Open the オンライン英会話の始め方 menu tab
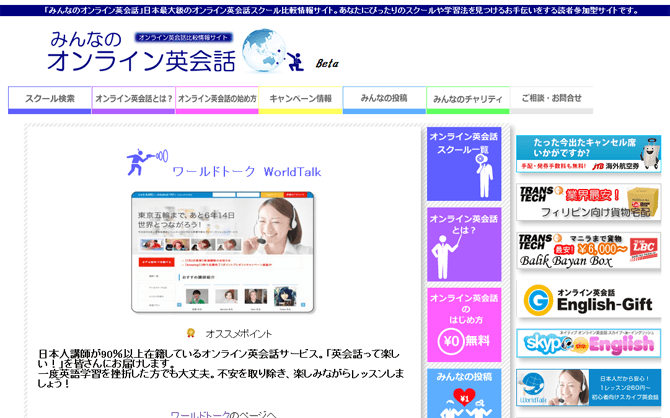 pos(217,100)
